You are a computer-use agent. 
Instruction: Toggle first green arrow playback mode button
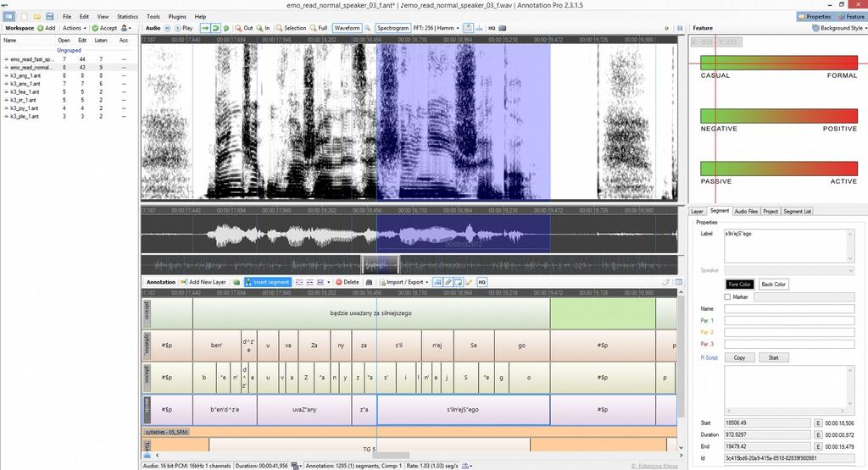point(205,28)
